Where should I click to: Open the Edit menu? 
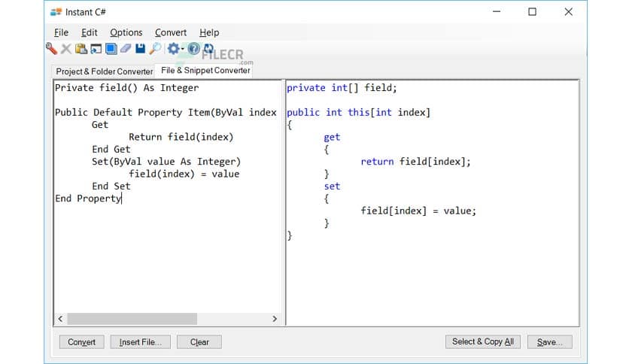coord(89,32)
